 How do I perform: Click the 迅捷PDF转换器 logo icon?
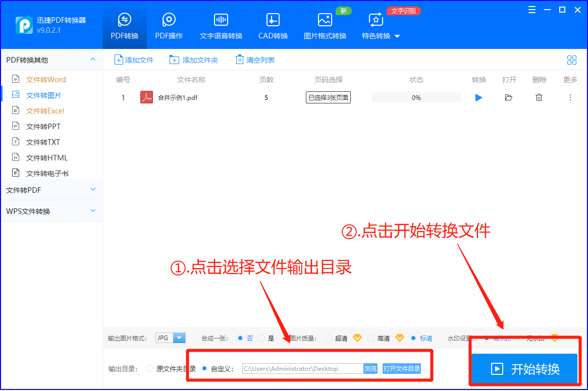tap(24, 25)
